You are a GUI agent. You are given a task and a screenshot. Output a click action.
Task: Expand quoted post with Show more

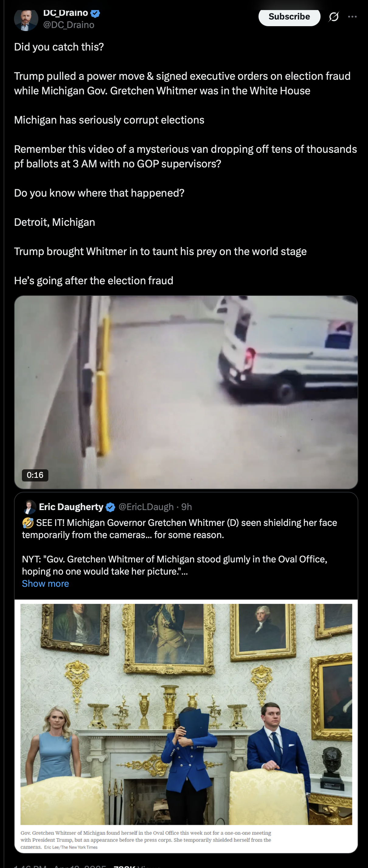pyautogui.click(x=45, y=584)
